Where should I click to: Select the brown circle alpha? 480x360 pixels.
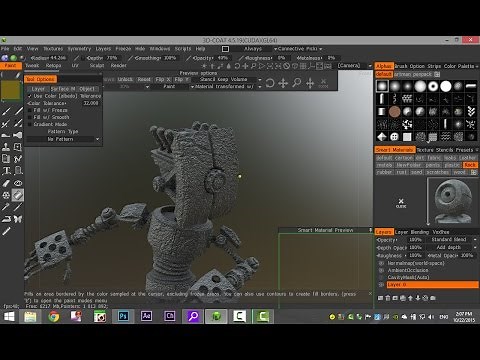pyautogui.click(x=395, y=112)
